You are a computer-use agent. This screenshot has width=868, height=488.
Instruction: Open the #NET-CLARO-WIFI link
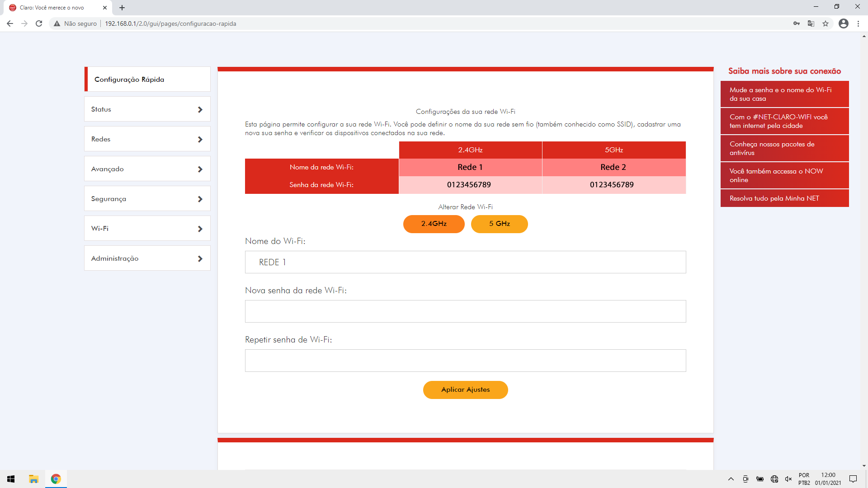pos(784,121)
